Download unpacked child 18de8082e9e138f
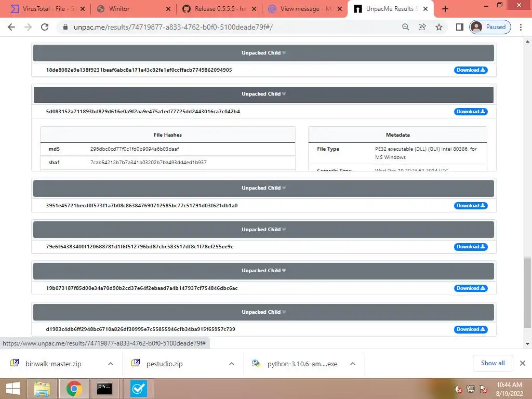 coord(471,70)
